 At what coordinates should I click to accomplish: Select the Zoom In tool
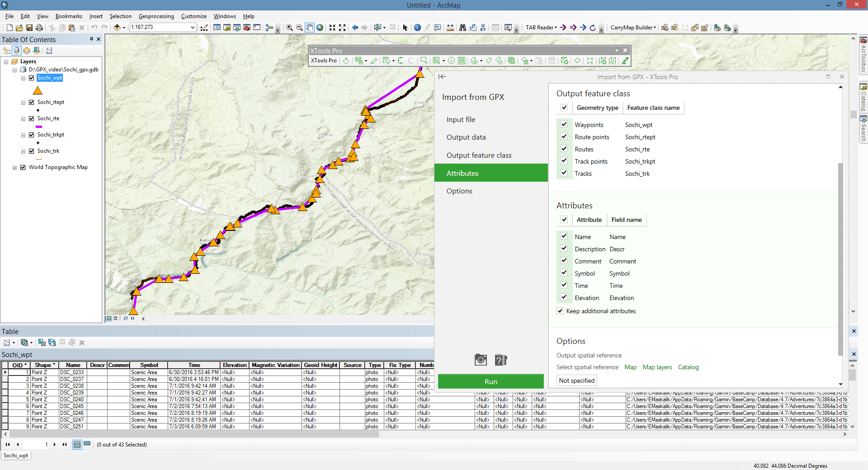pyautogui.click(x=289, y=28)
